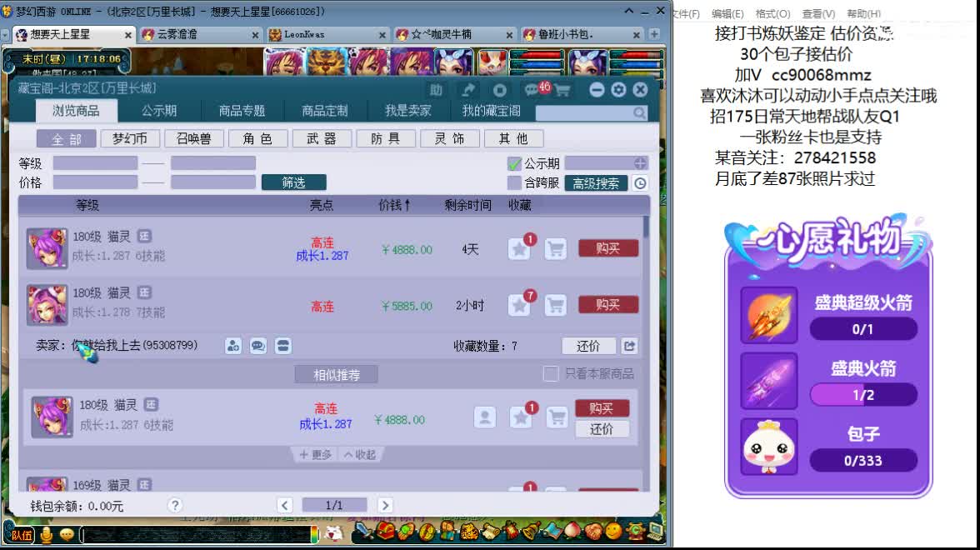Open the shopping cart icon in title bar
980x550 pixels.
click(562, 90)
